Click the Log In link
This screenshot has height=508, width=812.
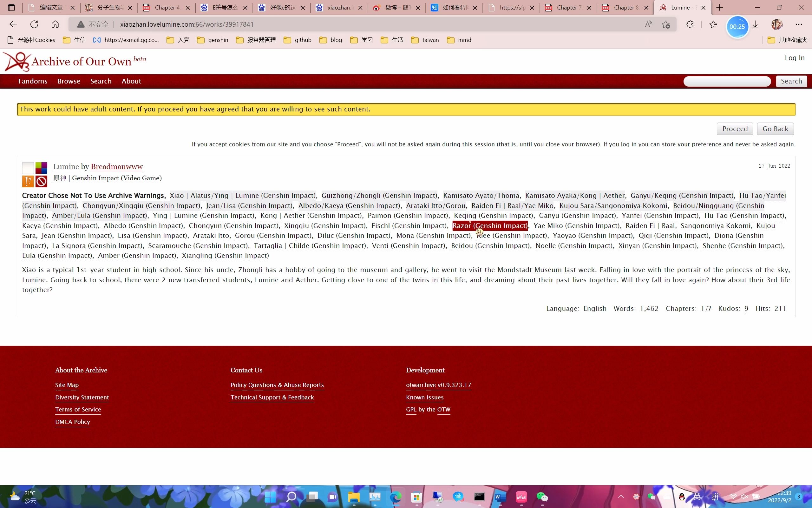[x=795, y=58]
